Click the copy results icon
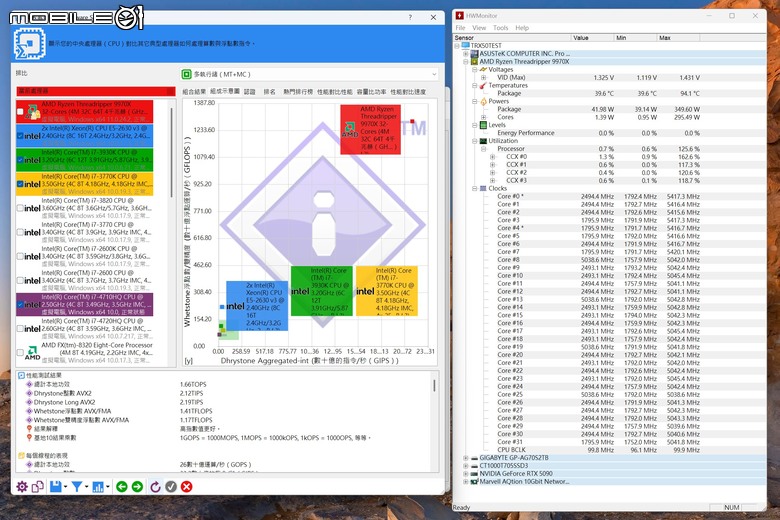780x520 pixels. pos(38,487)
